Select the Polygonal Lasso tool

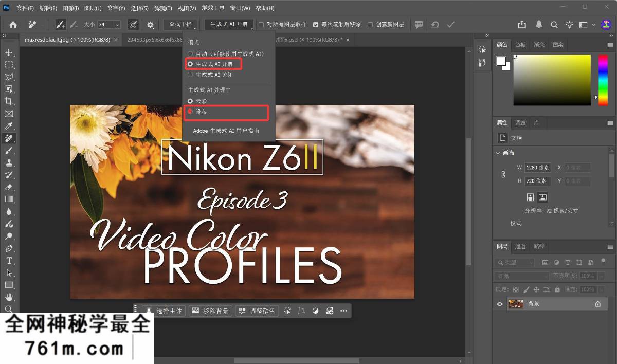tap(9, 77)
